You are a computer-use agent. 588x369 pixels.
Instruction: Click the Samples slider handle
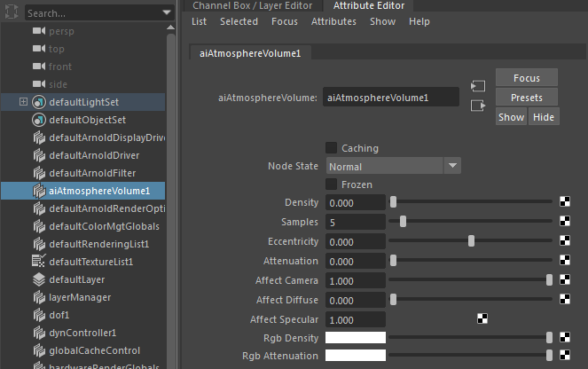click(x=404, y=221)
